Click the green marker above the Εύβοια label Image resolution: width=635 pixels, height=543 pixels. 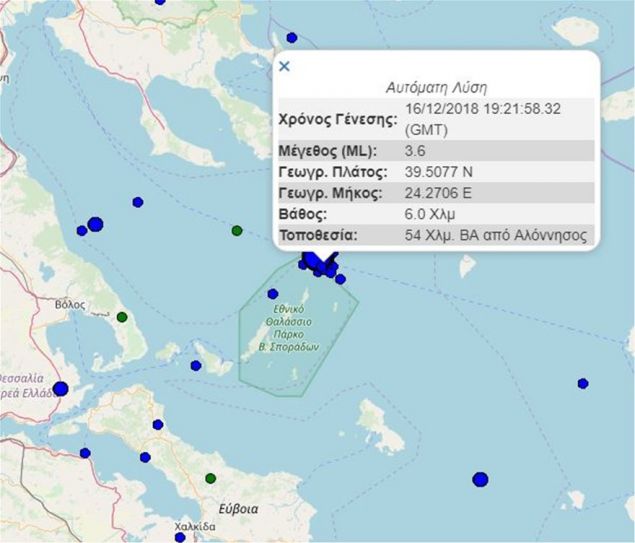210,478
